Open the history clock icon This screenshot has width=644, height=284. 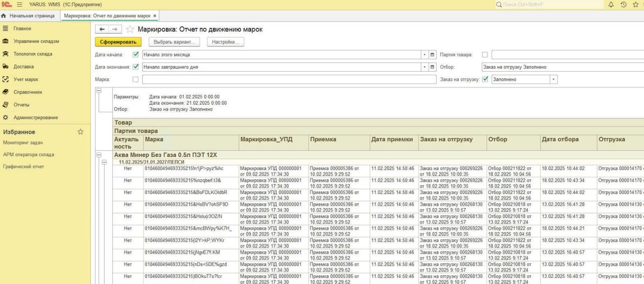point(624,5)
